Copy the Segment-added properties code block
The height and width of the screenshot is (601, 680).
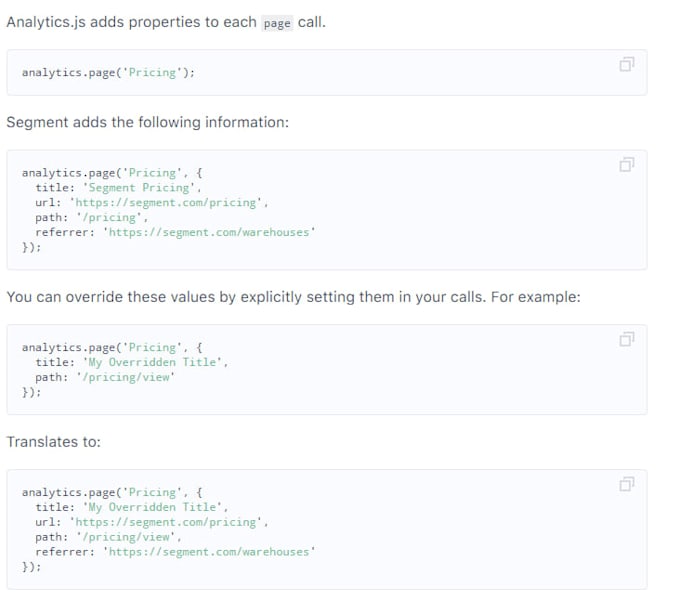(626, 165)
